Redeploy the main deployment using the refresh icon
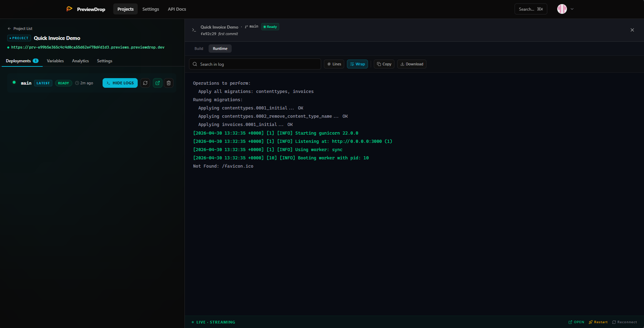 pos(145,83)
